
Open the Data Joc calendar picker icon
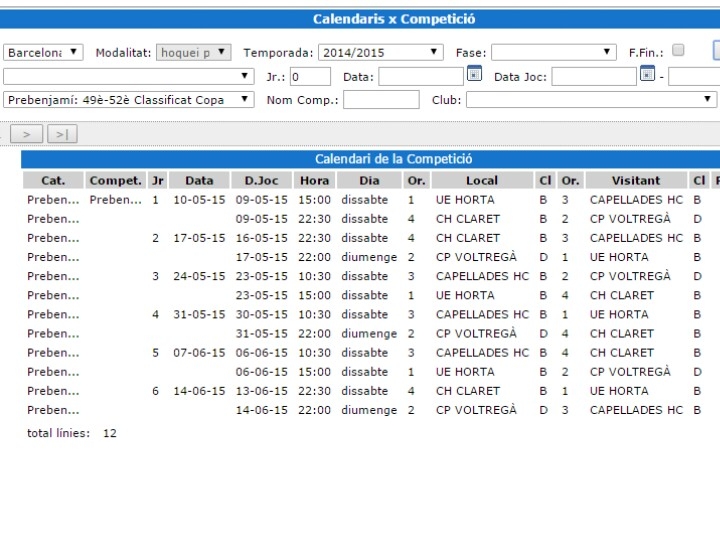coord(647,75)
